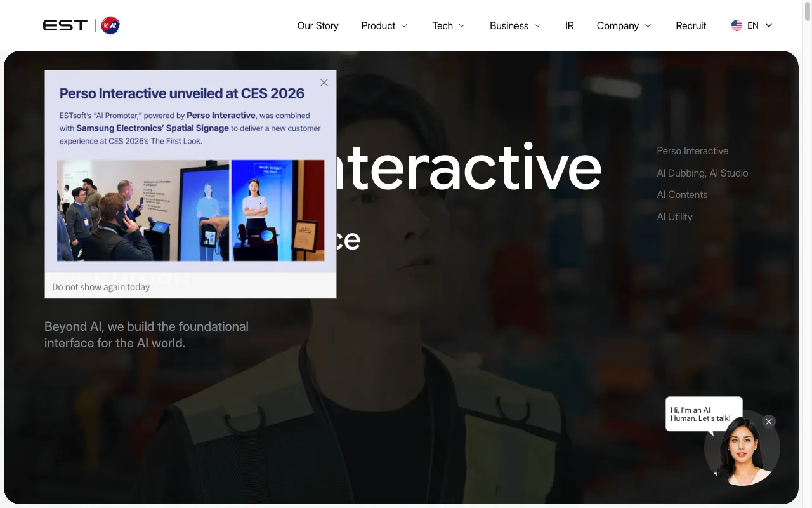Expand the Business dropdown chevron

tap(537, 25)
